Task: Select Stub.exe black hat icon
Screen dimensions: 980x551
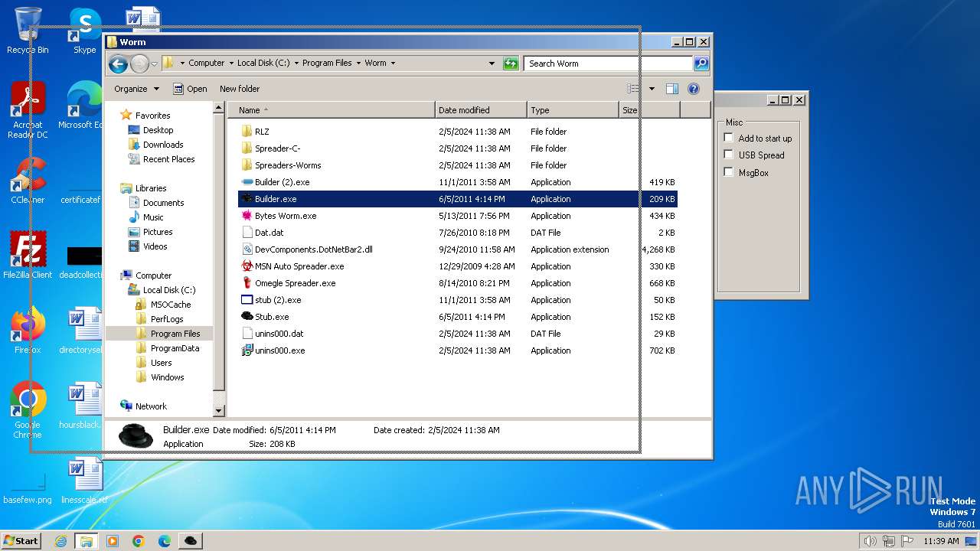Action: (247, 317)
